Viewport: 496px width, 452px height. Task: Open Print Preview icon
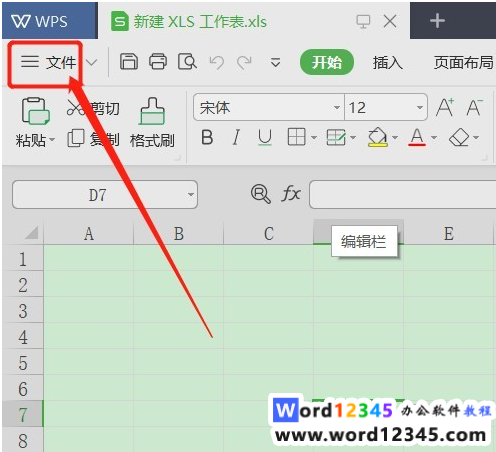(x=187, y=62)
